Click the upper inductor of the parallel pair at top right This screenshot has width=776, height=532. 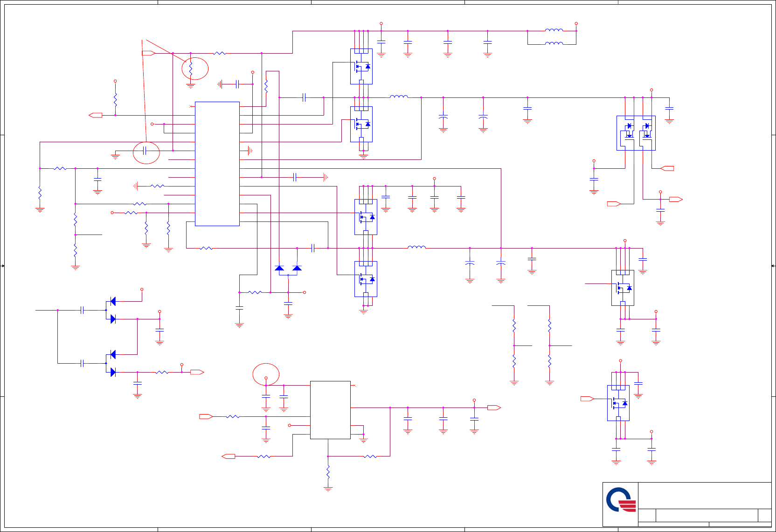coord(554,30)
